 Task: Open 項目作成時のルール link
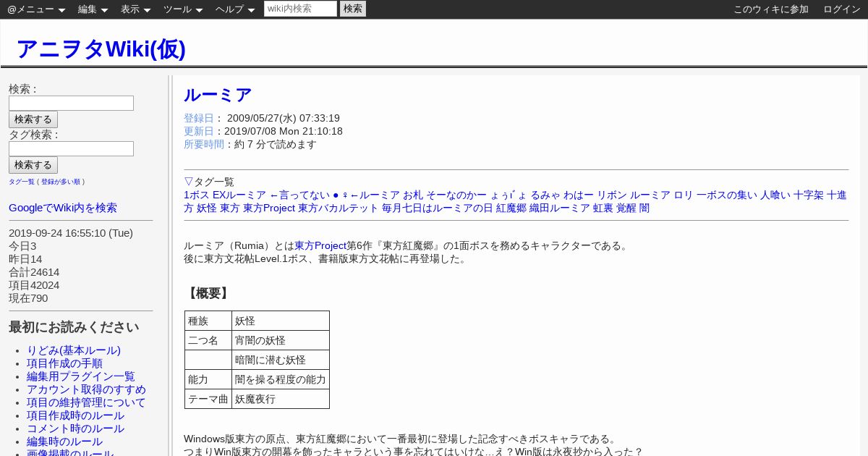(75, 415)
